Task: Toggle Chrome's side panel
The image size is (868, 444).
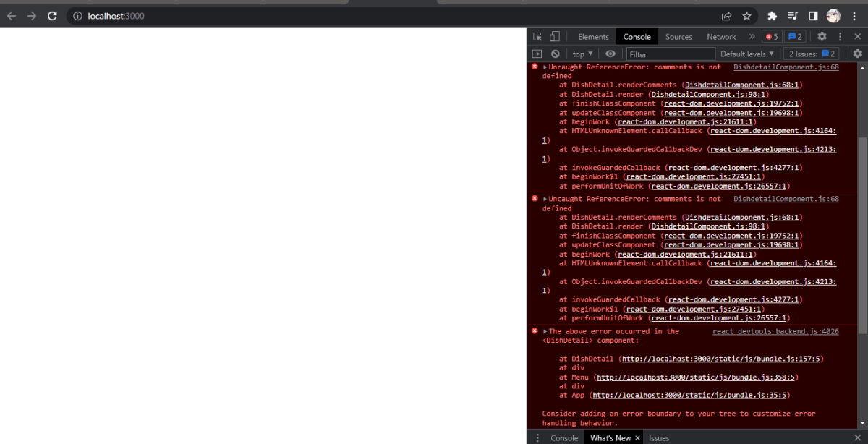Action: coord(812,15)
